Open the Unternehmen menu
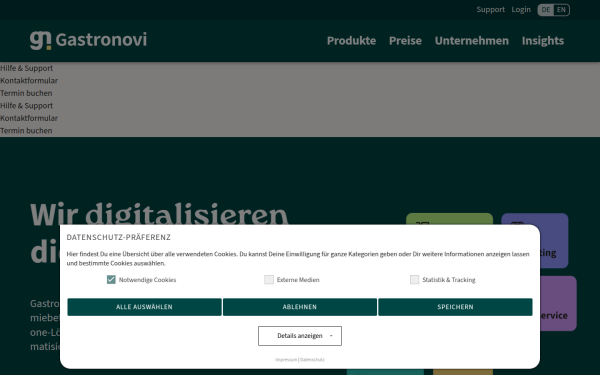This screenshot has width=600, height=375. point(471,41)
